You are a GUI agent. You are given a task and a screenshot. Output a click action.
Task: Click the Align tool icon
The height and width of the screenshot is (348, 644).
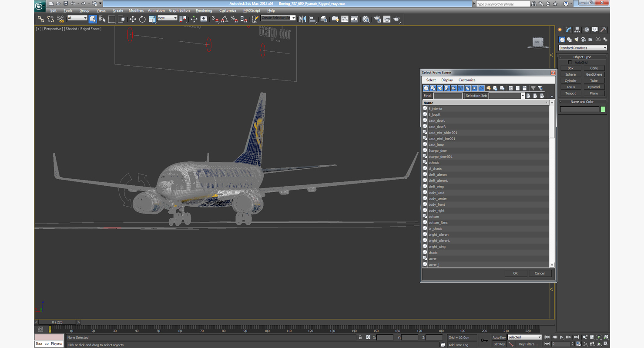312,19
